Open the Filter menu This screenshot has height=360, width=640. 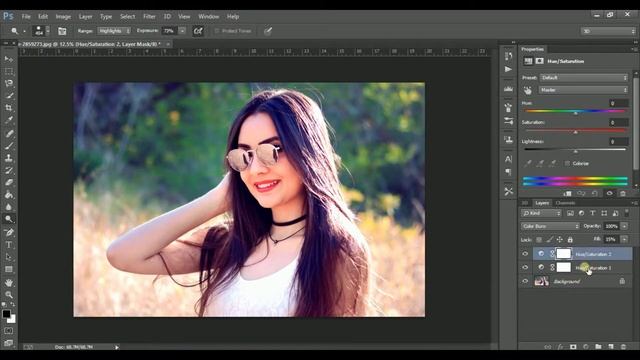[x=149, y=17]
